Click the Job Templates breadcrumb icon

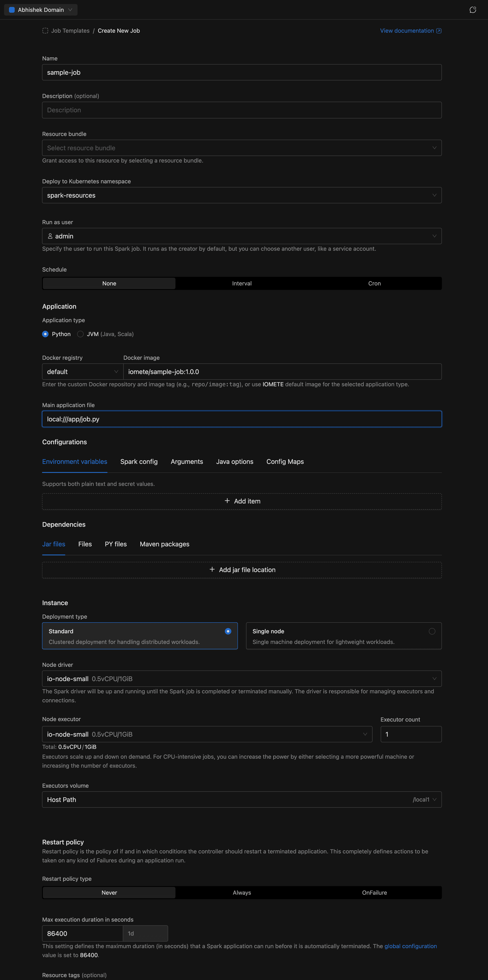(x=45, y=31)
